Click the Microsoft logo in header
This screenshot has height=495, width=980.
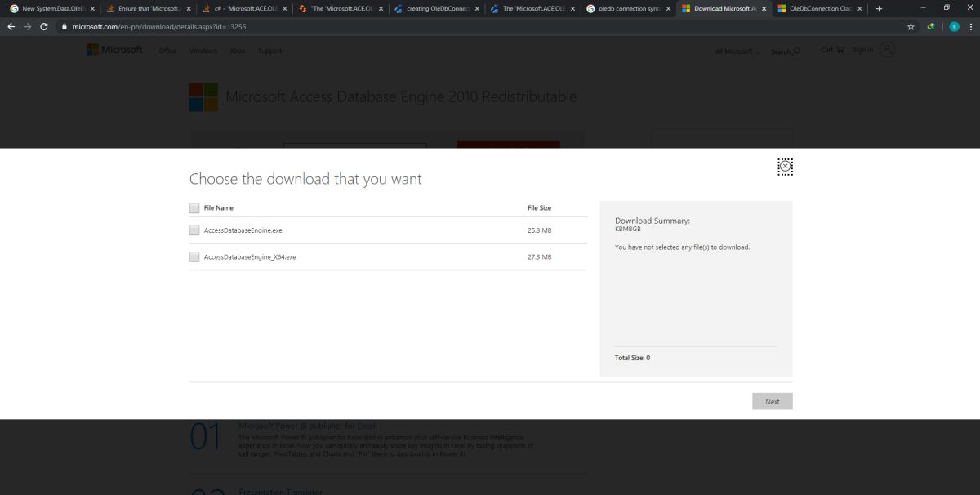pyautogui.click(x=114, y=50)
